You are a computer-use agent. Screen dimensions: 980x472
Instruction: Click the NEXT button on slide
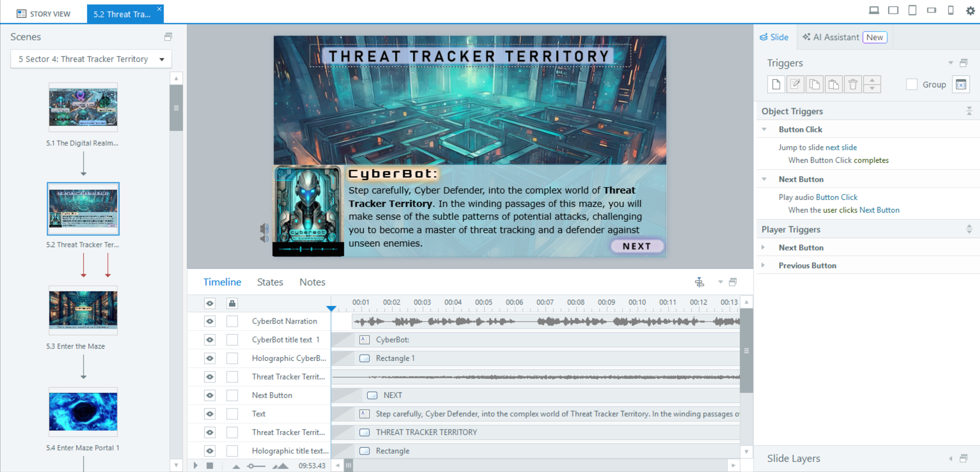pyautogui.click(x=637, y=246)
